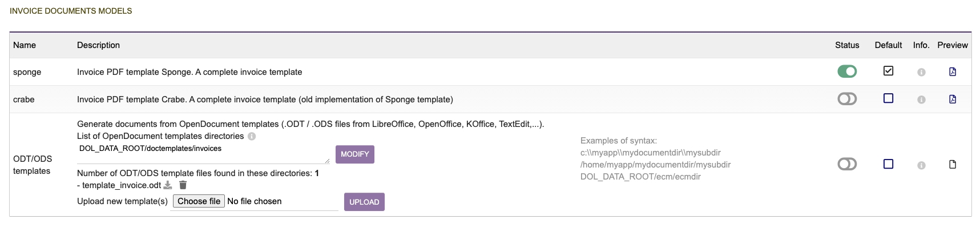Open the sponge template PDF preview icon

[952, 72]
